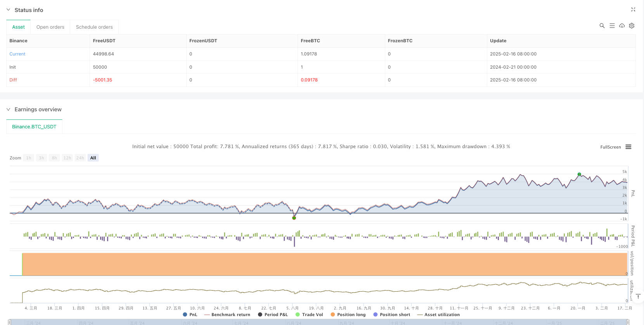Open the chart hamburger menu beside FullScreen
Screen dimensions: 644x325
628,147
